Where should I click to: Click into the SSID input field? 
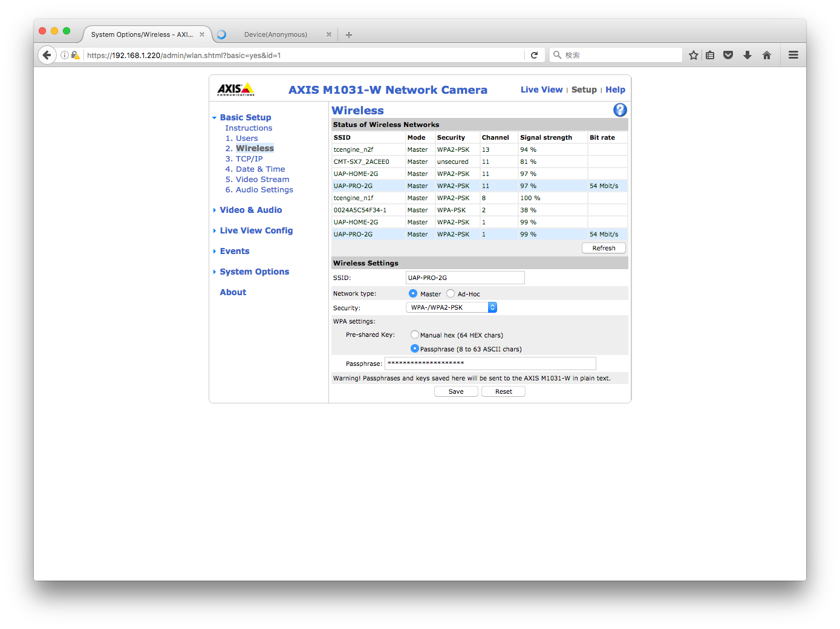click(x=465, y=278)
